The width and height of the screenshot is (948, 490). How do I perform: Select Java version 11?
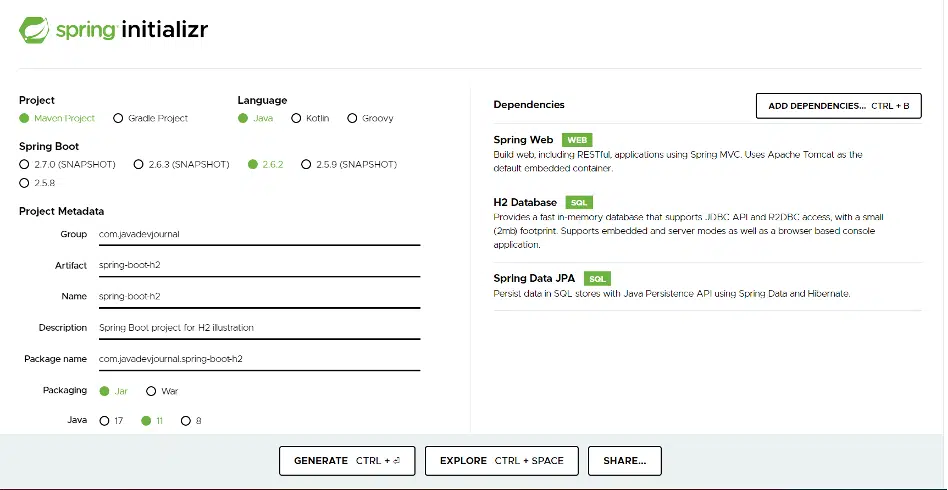click(146, 420)
